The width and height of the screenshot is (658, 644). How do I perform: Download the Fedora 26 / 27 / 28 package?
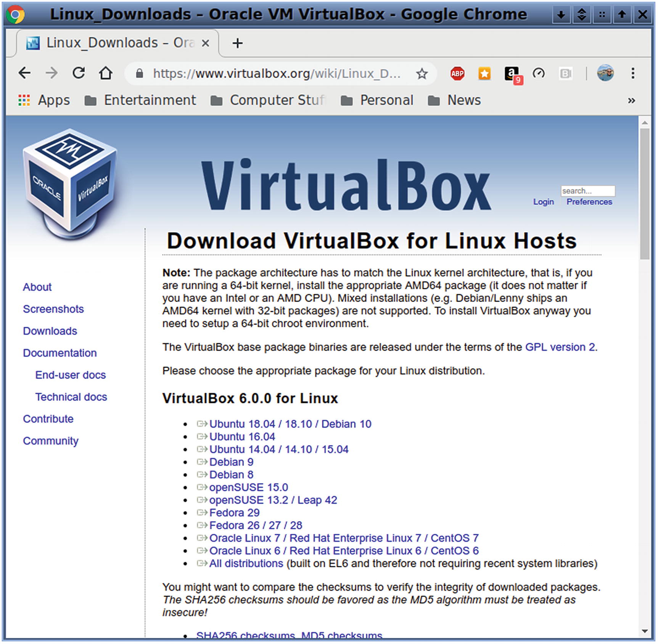click(x=256, y=525)
